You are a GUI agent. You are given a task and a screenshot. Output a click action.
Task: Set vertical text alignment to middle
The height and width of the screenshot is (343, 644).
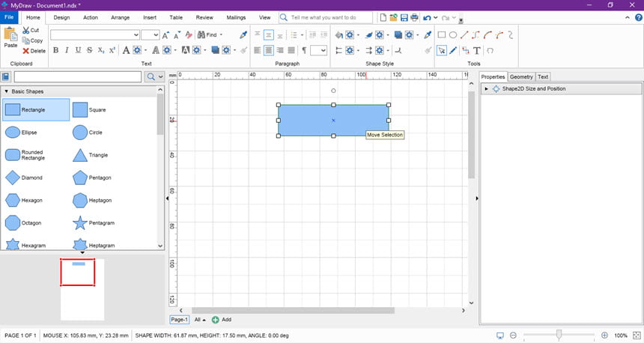pos(269,35)
